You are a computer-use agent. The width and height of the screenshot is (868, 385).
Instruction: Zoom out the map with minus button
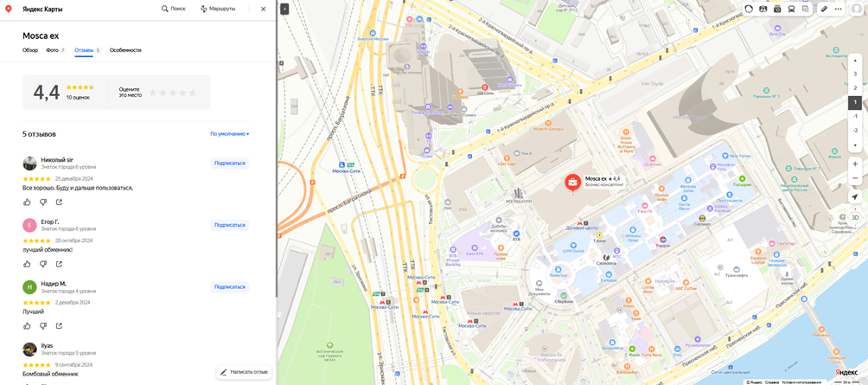point(855,178)
